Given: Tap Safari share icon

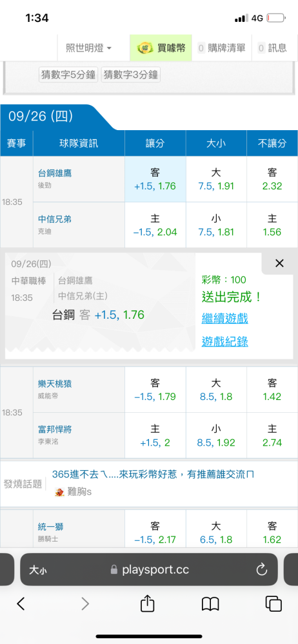Looking at the screenshot, I should [x=147, y=603].
